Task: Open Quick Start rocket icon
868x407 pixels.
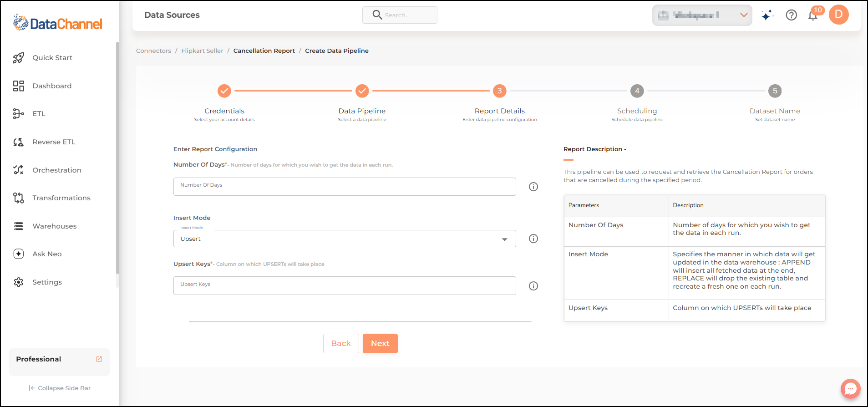Action: pyautogui.click(x=18, y=58)
